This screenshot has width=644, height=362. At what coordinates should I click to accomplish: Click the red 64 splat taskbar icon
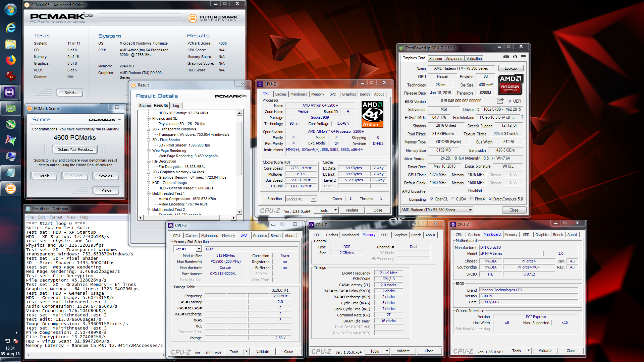(x=11, y=76)
